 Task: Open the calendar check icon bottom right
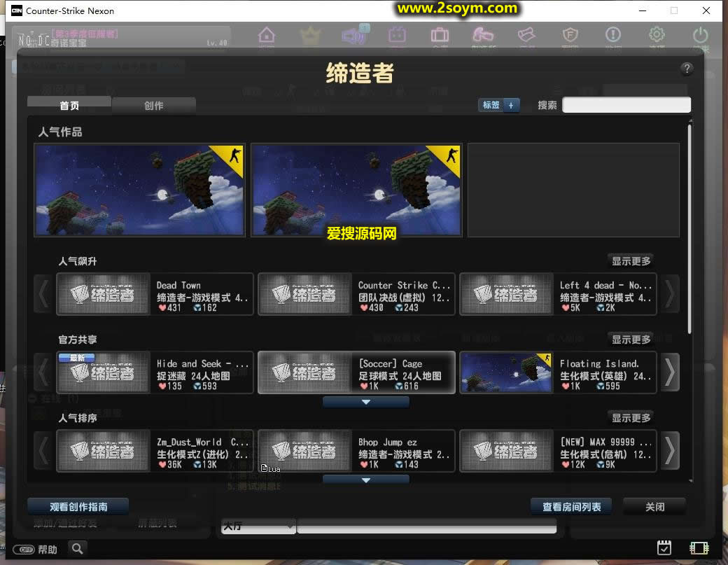664,547
